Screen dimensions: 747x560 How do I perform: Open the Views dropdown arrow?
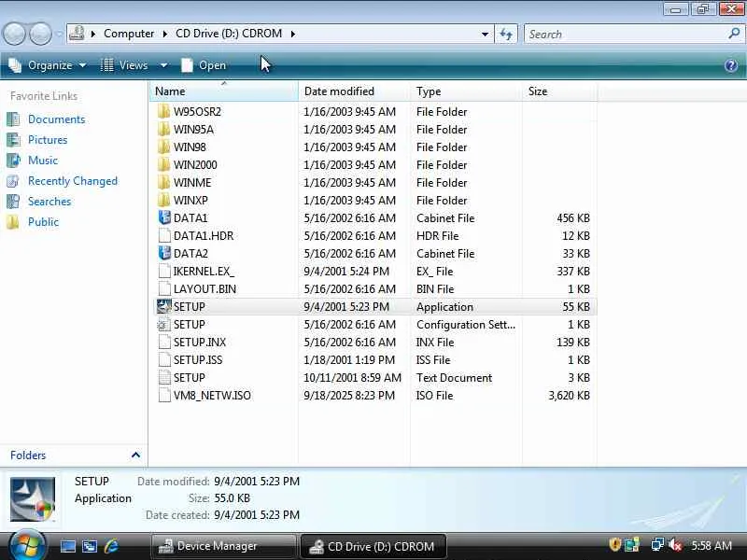click(x=163, y=65)
